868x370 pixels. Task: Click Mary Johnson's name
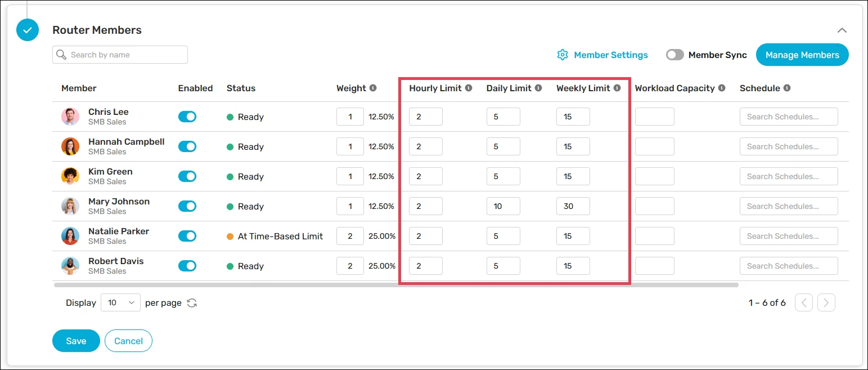[119, 201]
